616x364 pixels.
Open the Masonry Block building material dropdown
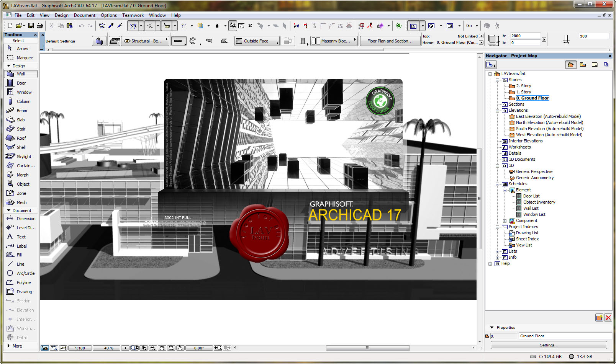click(x=333, y=41)
